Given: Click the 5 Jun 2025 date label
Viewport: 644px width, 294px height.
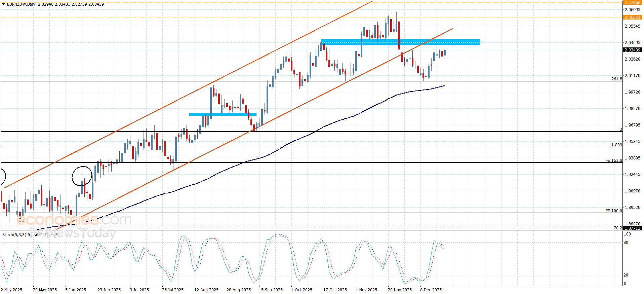Looking at the screenshot, I should 76,290.
